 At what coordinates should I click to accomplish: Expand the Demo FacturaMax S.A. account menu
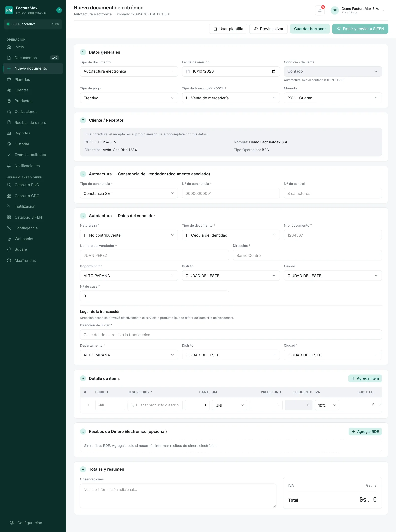(x=358, y=10)
